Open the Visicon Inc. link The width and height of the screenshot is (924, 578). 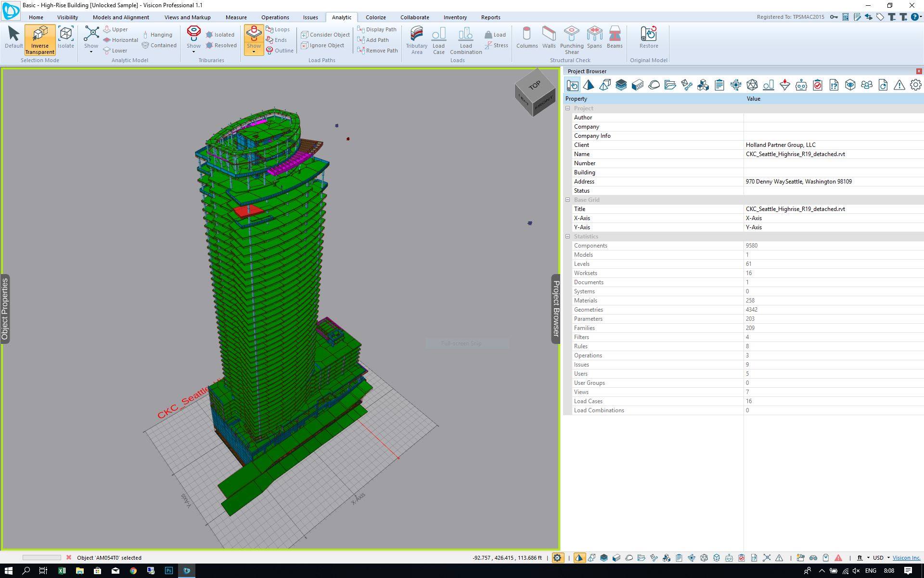pyautogui.click(x=906, y=558)
